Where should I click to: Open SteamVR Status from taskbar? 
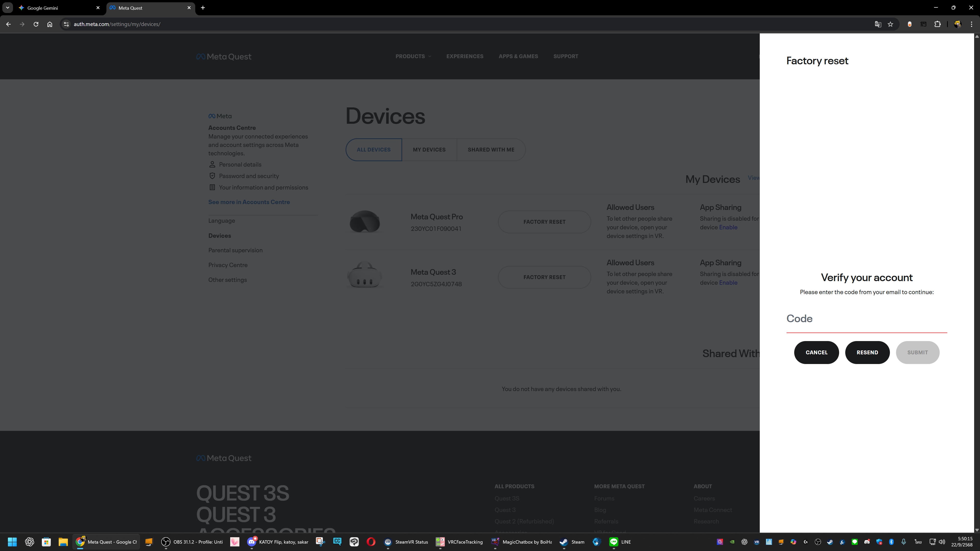click(x=406, y=542)
